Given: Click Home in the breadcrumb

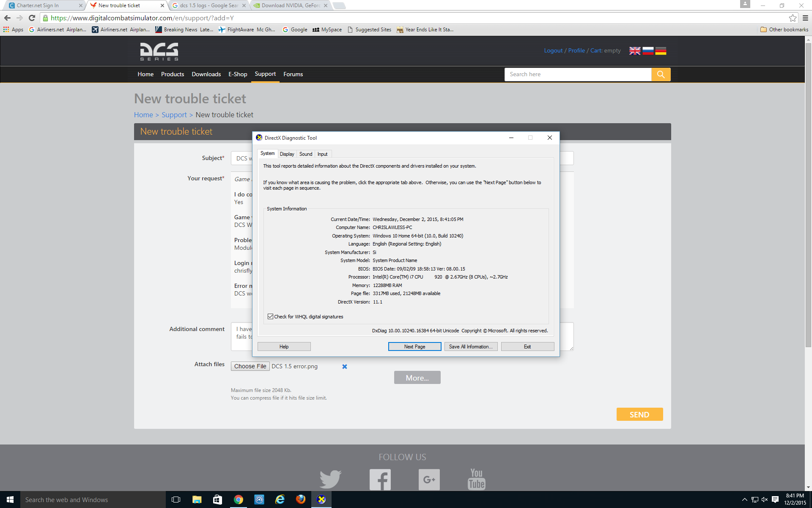Looking at the screenshot, I should tap(143, 115).
